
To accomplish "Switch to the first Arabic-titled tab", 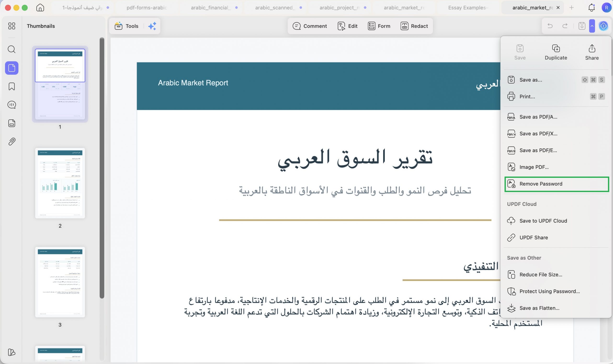I will pyautogui.click(x=82, y=8).
